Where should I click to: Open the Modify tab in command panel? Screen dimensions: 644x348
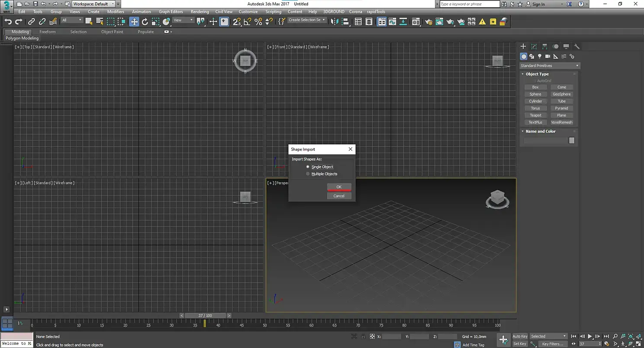(x=534, y=47)
